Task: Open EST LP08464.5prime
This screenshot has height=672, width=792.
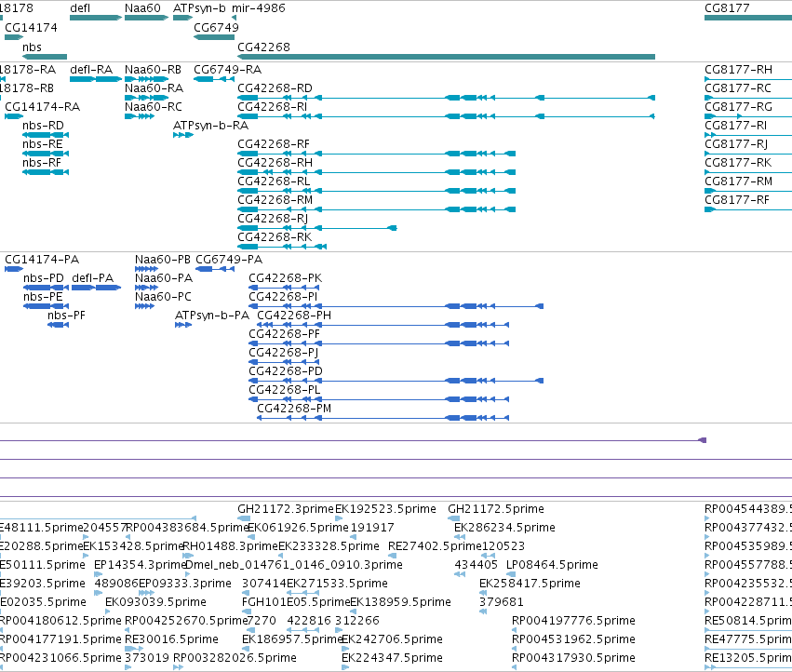Action: 552,565
